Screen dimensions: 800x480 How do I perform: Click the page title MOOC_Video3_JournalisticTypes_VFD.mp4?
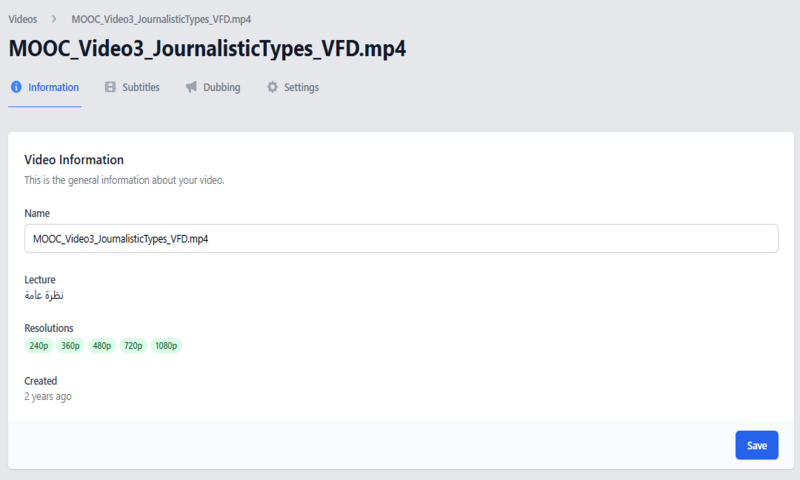click(x=208, y=48)
